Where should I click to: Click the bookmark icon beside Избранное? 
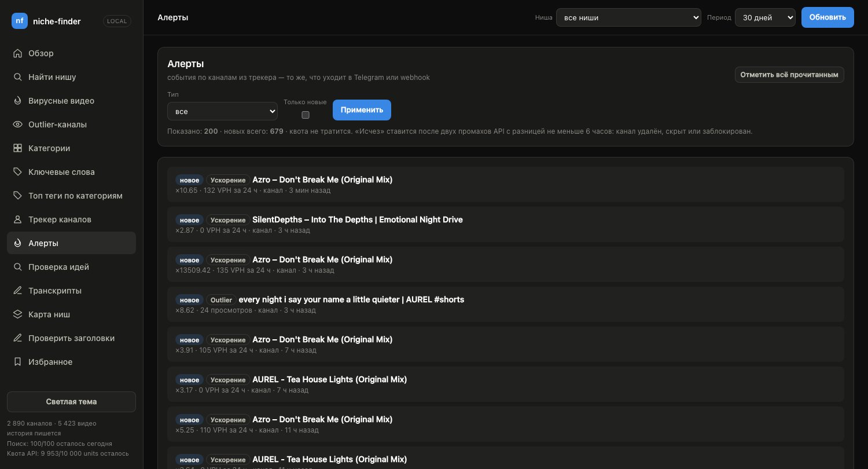(17, 362)
